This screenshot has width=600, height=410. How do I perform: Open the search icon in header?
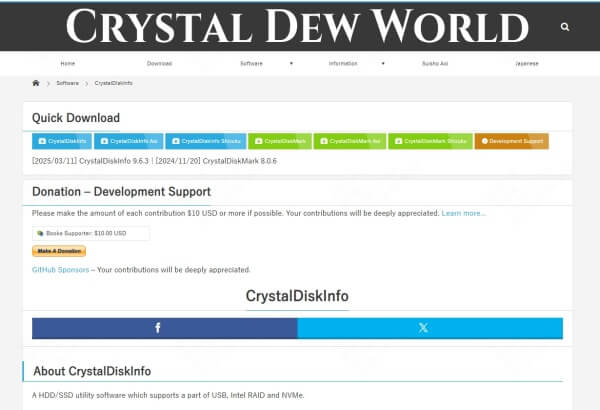tap(565, 27)
